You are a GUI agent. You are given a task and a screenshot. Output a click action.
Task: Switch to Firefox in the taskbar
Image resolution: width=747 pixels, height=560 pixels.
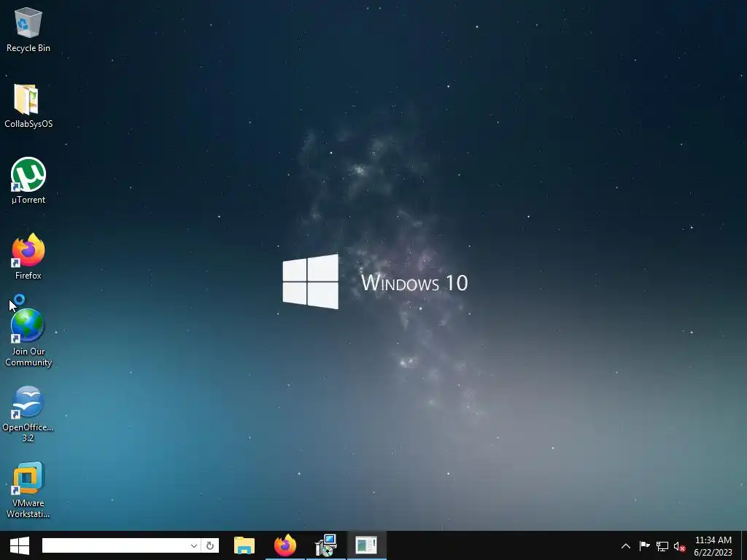pyautogui.click(x=285, y=545)
